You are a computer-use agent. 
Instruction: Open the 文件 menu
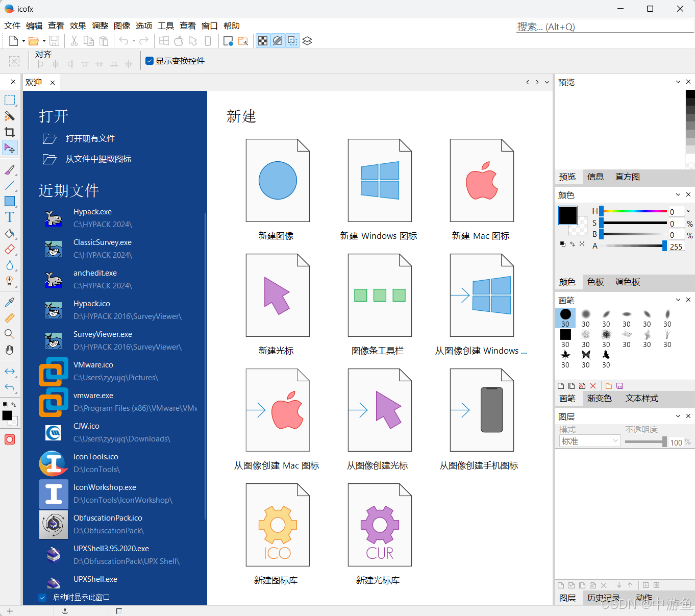(12, 26)
